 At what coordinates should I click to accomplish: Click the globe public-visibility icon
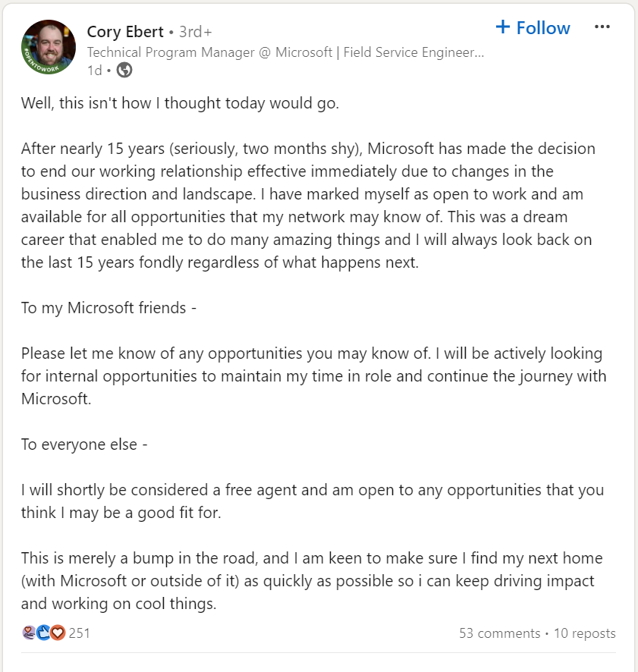(124, 70)
